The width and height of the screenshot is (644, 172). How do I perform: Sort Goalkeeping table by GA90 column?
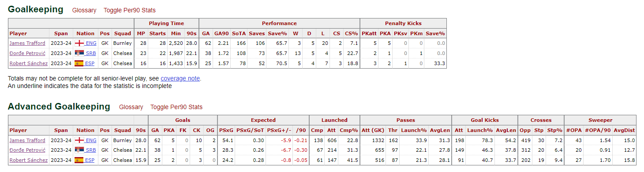(221, 33)
